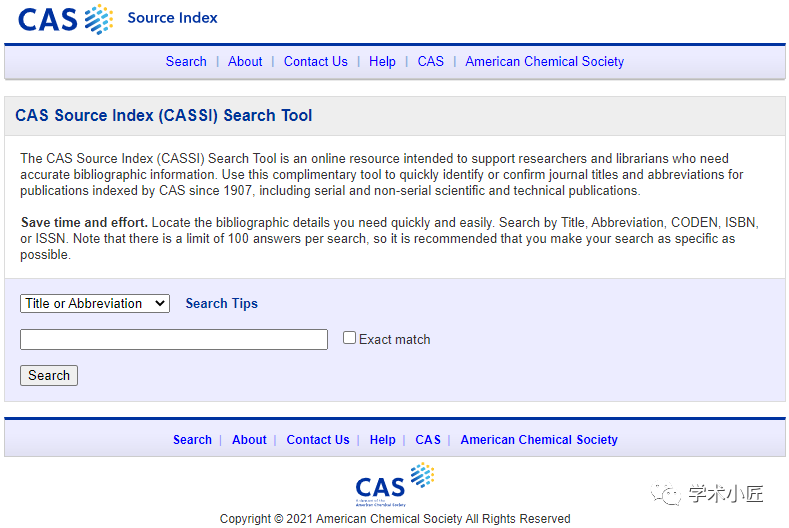Open About in the footer navigation
The width and height of the screenshot is (789, 528).
point(249,439)
